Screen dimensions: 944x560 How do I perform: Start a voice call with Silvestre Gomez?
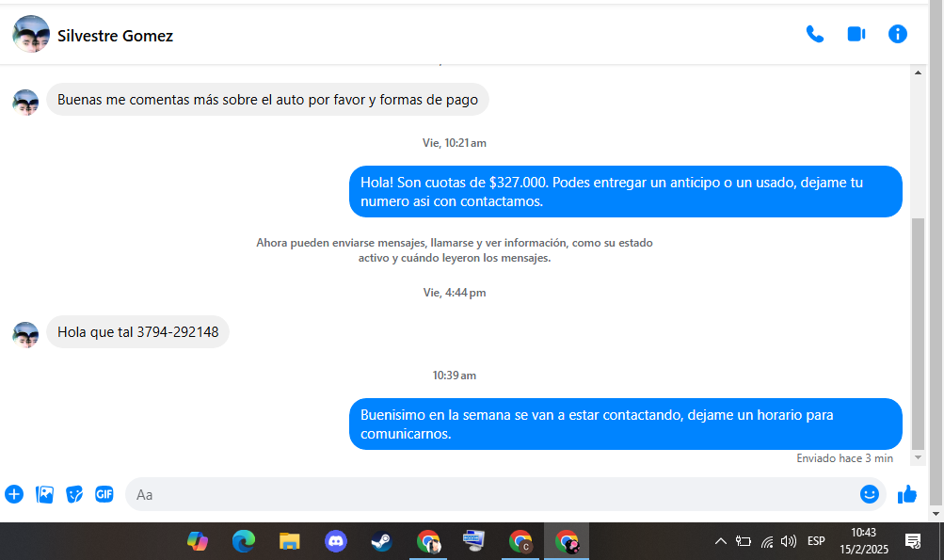(814, 35)
